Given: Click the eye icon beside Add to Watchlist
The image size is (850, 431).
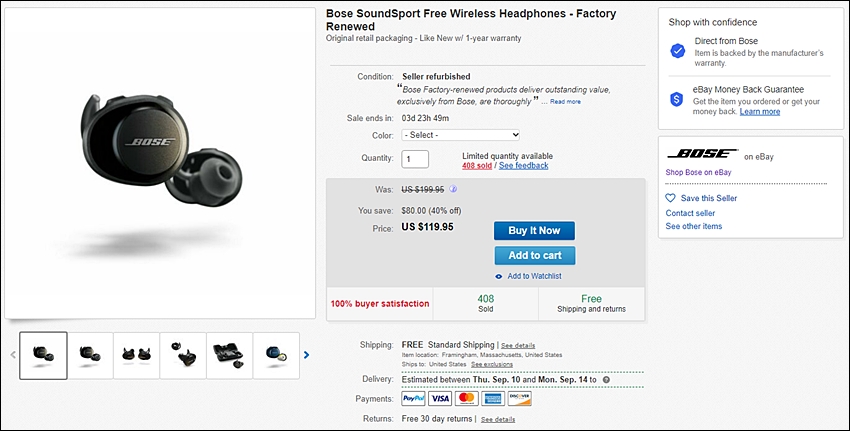Looking at the screenshot, I should pyautogui.click(x=499, y=276).
